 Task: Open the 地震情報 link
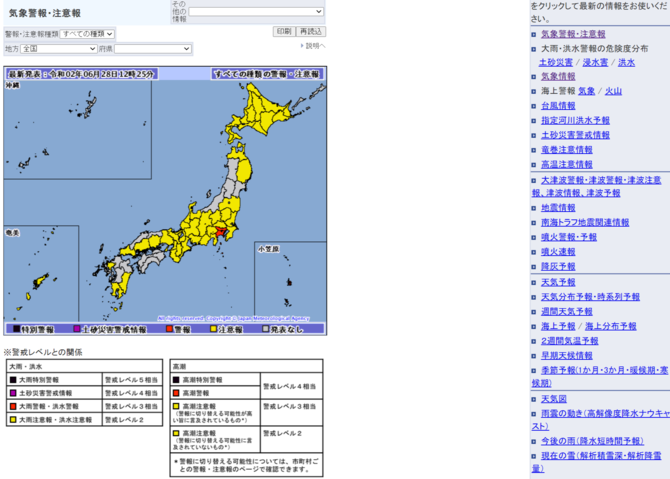tap(558, 208)
